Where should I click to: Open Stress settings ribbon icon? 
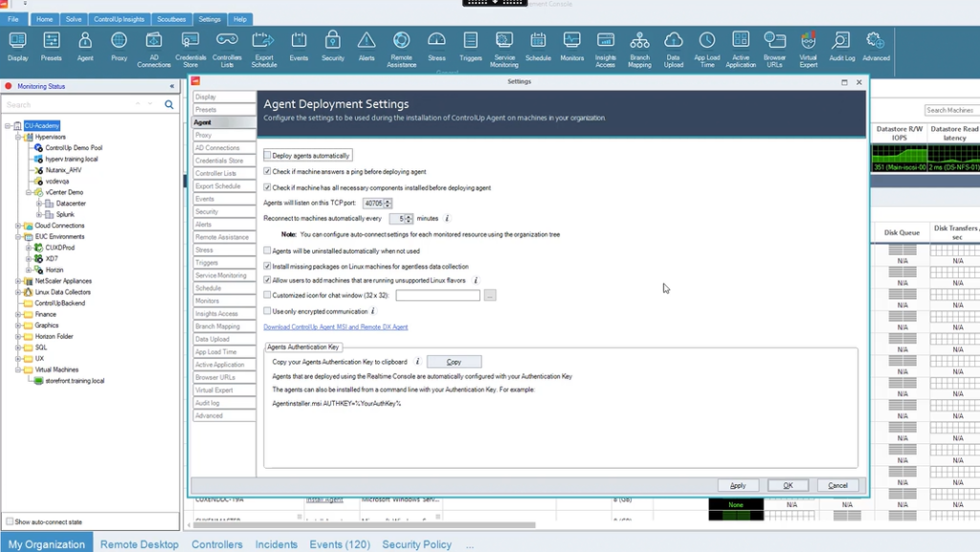tap(436, 47)
